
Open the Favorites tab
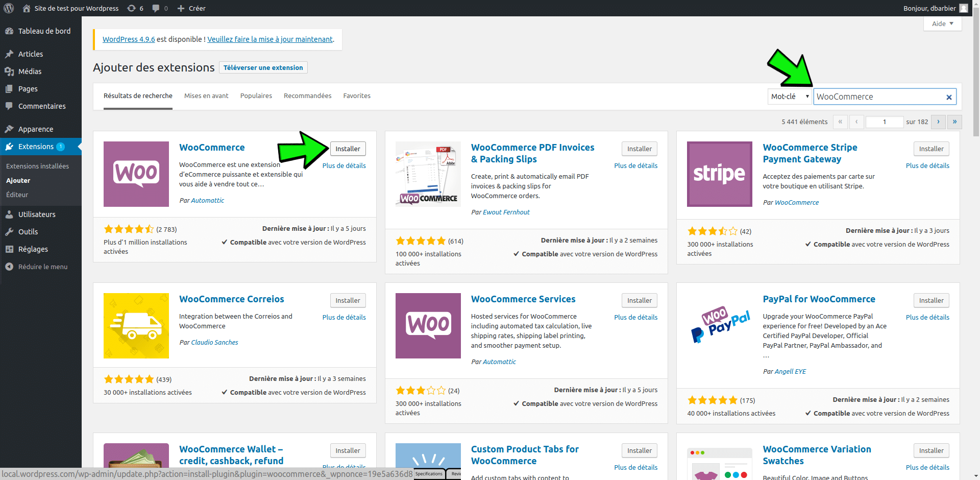[x=357, y=96]
